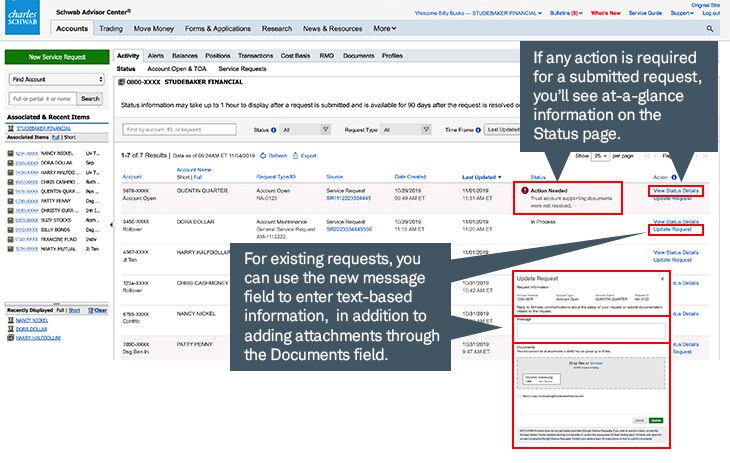The width and height of the screenshot is (730, 463).
Task: Click the Message field in Update Request dialog
Action: coord(591,331)
